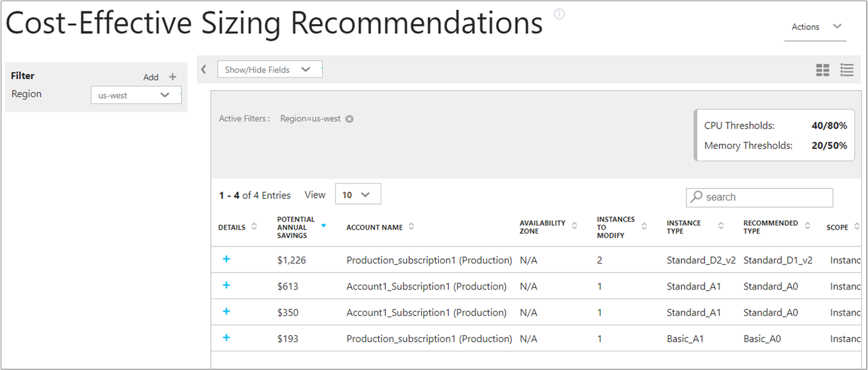Collapse the filter panel with the left chevron
The height and width of the screenshot is (370, 868).
[x=203, y=69]
